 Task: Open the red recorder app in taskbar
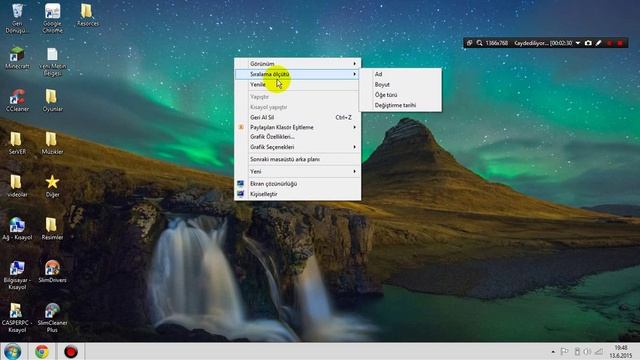click(x=71, y=351)
